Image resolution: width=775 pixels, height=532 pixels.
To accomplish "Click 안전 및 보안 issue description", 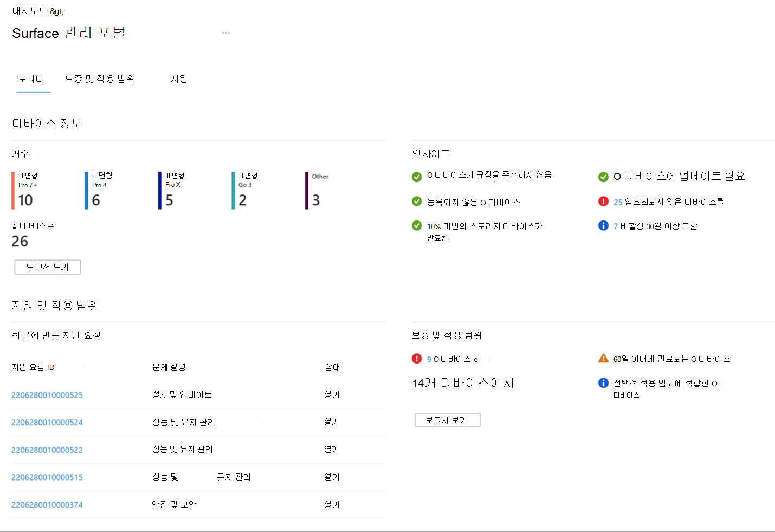I will [174, 504].
